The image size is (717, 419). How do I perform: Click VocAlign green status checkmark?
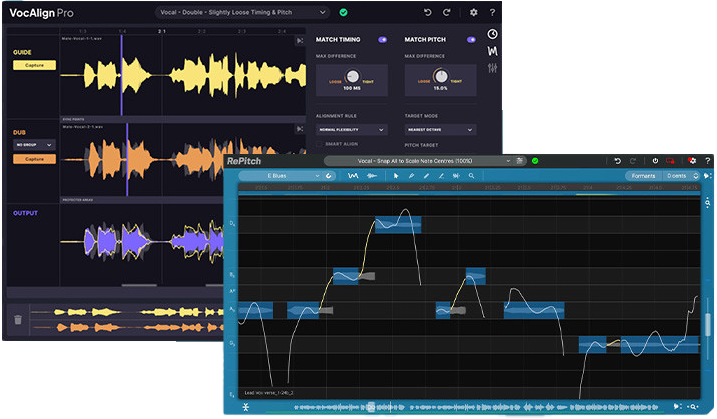[343, 12]
